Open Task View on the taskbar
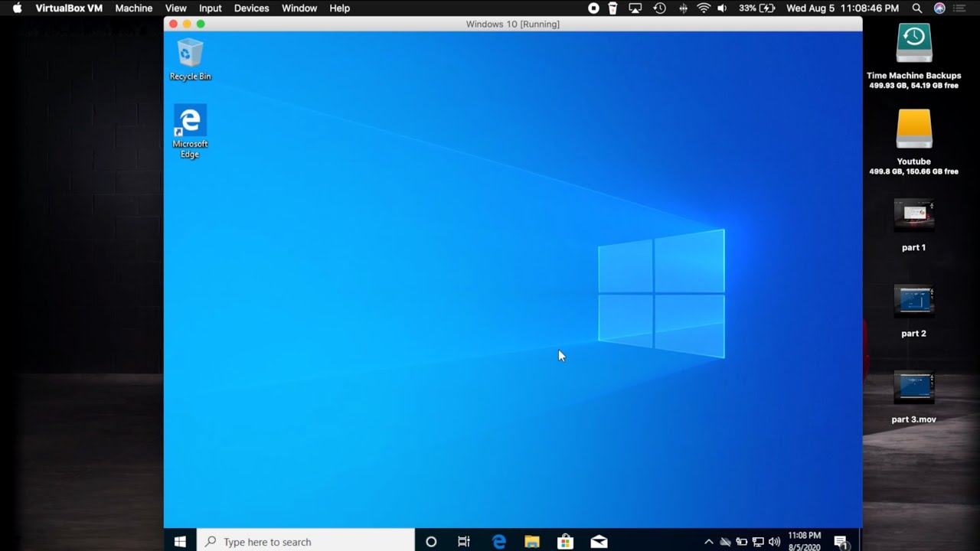This screenshot has width=980, height=551. coord(464,541)
